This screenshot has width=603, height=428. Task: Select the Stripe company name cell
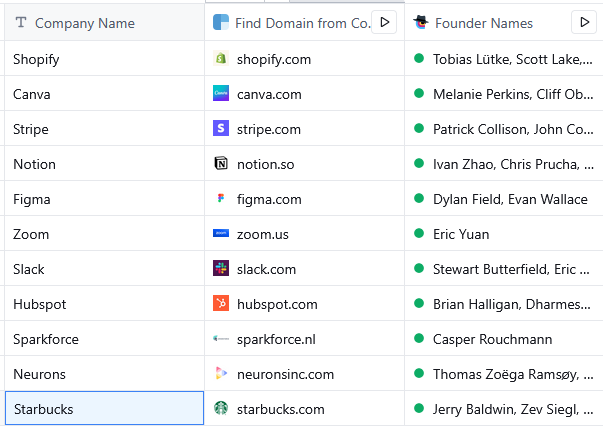[104, 128]
